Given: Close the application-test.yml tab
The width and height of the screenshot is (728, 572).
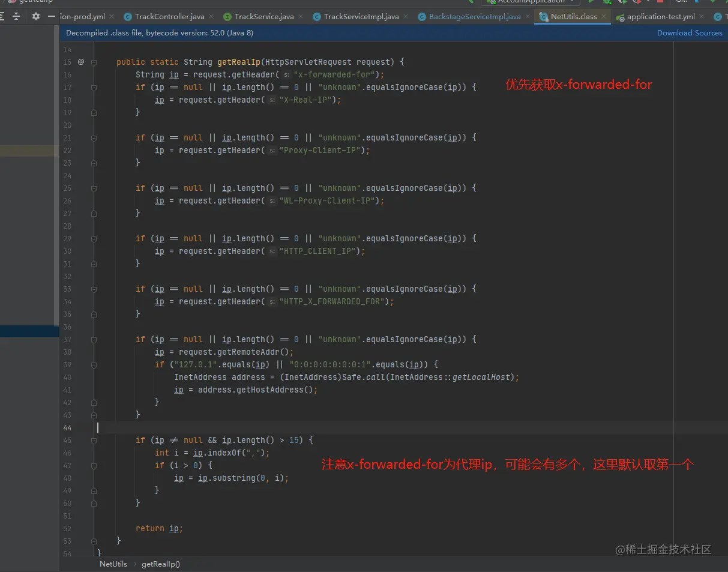Looking at the screenshot, I should [700, 17].
